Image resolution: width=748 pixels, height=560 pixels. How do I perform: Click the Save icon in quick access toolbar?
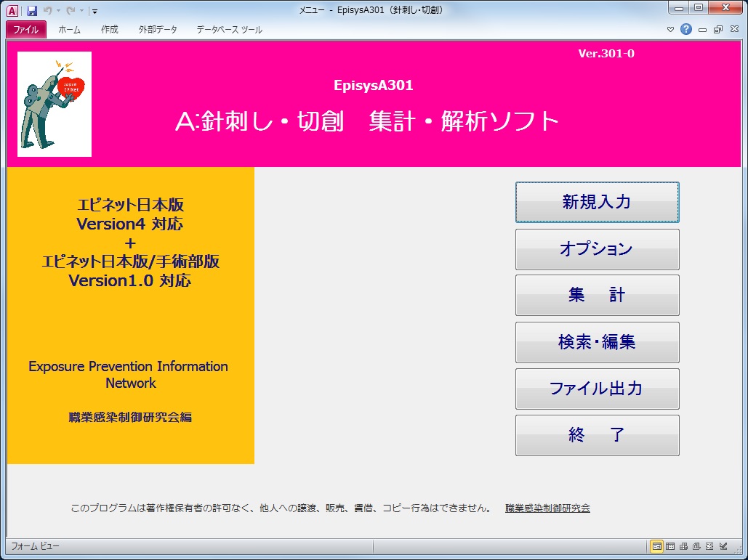coord(32,11)
